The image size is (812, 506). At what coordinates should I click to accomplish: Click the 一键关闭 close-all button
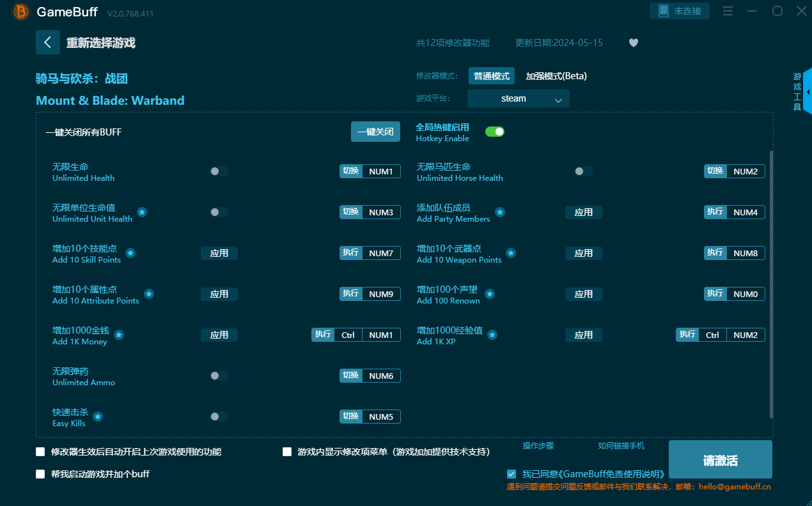375,132
